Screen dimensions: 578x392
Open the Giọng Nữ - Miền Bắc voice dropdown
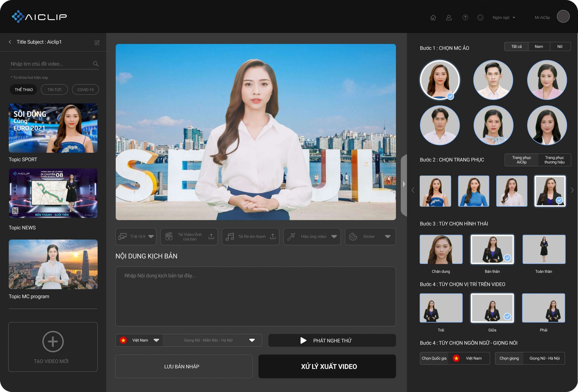pos(212,340)
